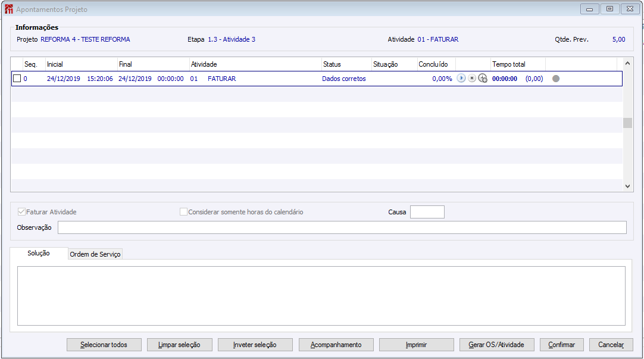Click the Seq. column header

coord(34,64)
